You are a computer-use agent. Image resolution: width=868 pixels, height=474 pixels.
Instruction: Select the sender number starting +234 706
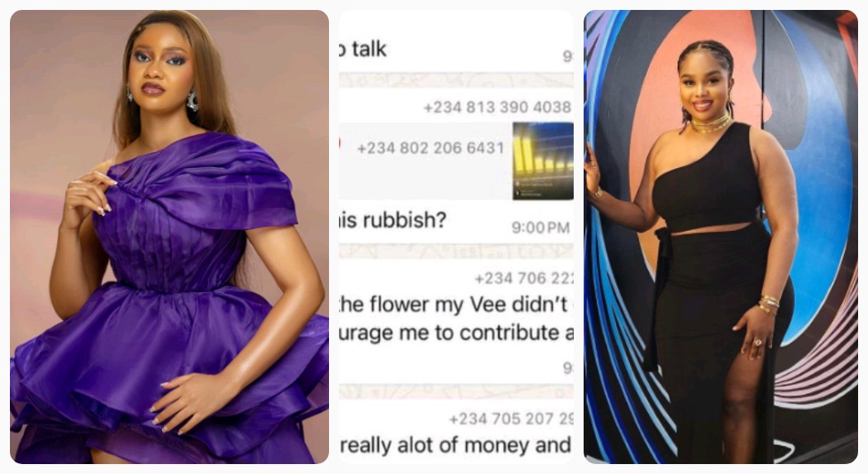523,278
